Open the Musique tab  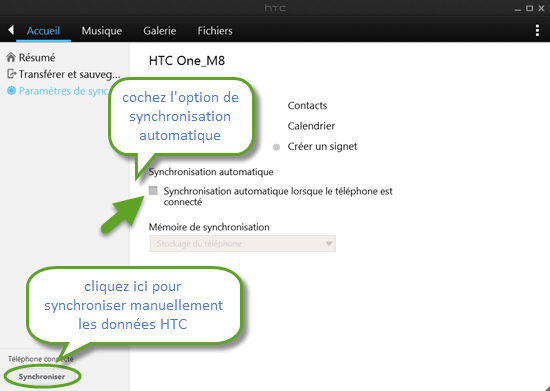(102, 31)
